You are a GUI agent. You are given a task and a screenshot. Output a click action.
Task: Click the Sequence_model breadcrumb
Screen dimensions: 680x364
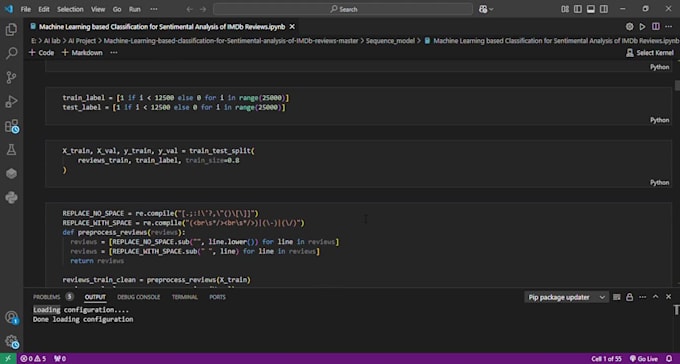(390, 41)
